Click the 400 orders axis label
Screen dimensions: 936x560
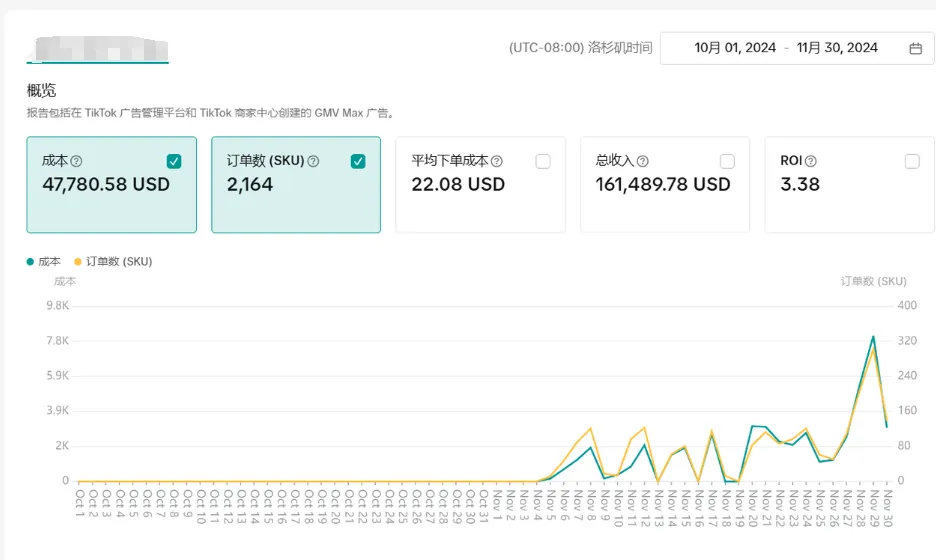tap(907, 306)
